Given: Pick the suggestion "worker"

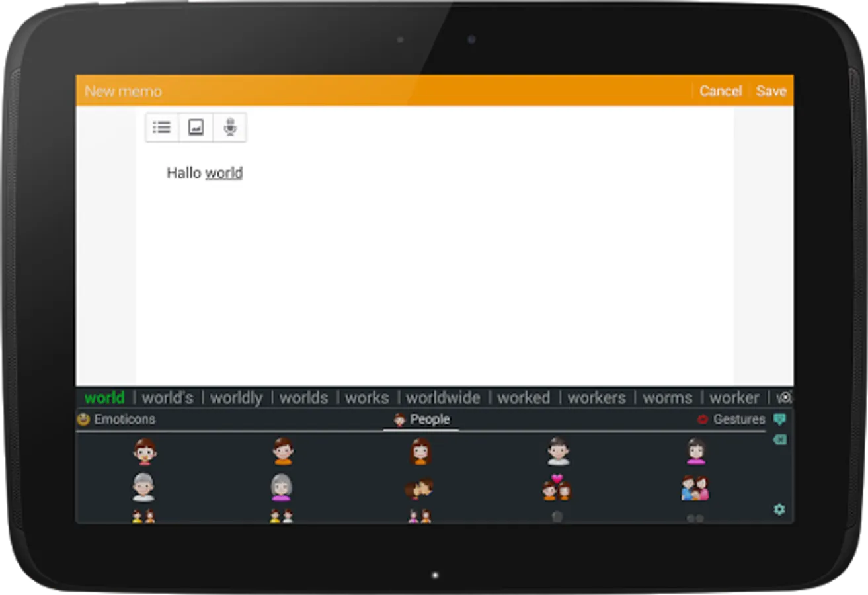Looking at the screenshot, I should 734,397.
